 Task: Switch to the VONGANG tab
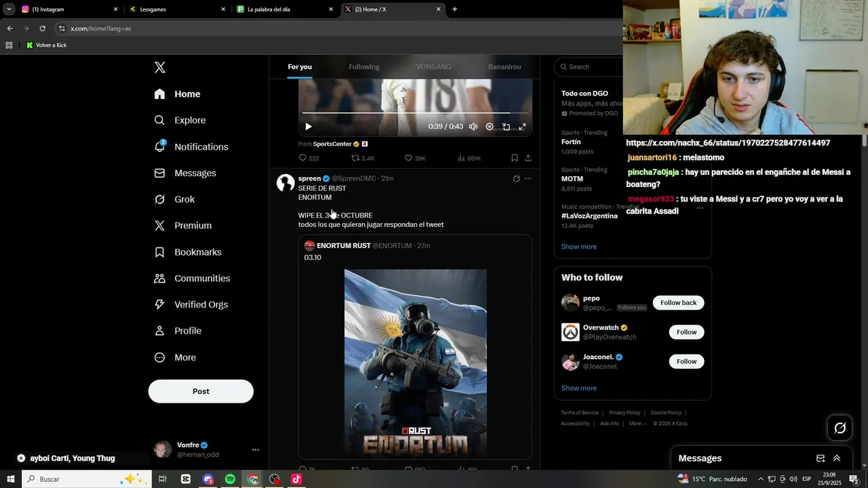(x=434, y=66)
